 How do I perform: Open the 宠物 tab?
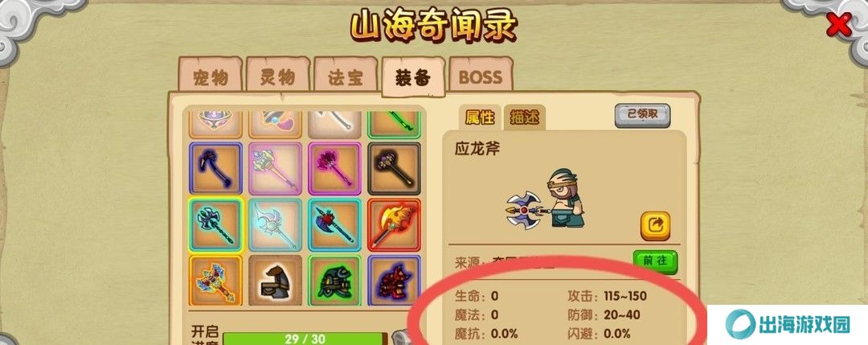[211, 75]
